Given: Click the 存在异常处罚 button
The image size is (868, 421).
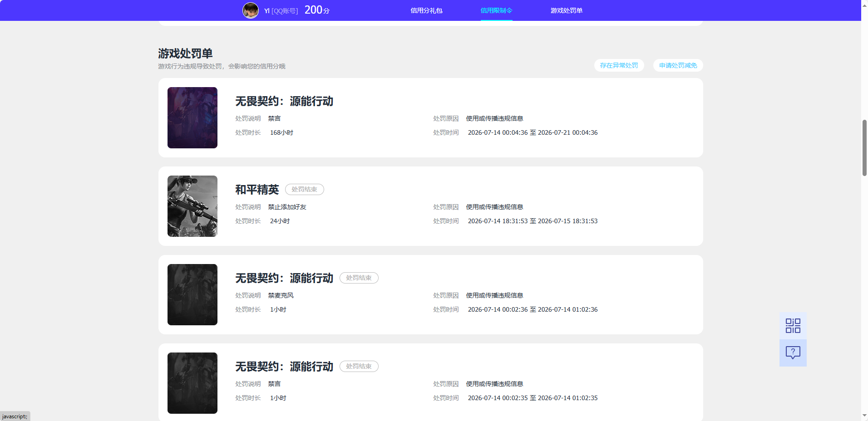Looking at the screenshot, I should 619,65.
